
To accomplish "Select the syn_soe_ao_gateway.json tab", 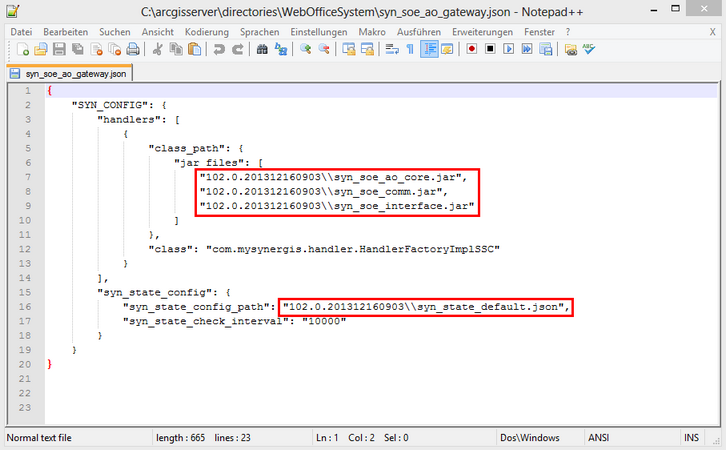I will [x=68, y=74].
